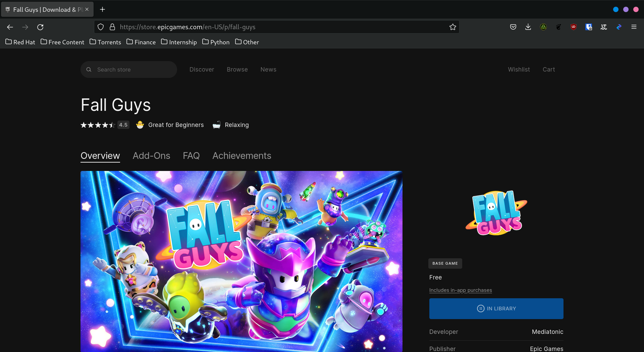Click the Save to Pocket icon
Screen dimensions: 644x352
pos(513,27)
